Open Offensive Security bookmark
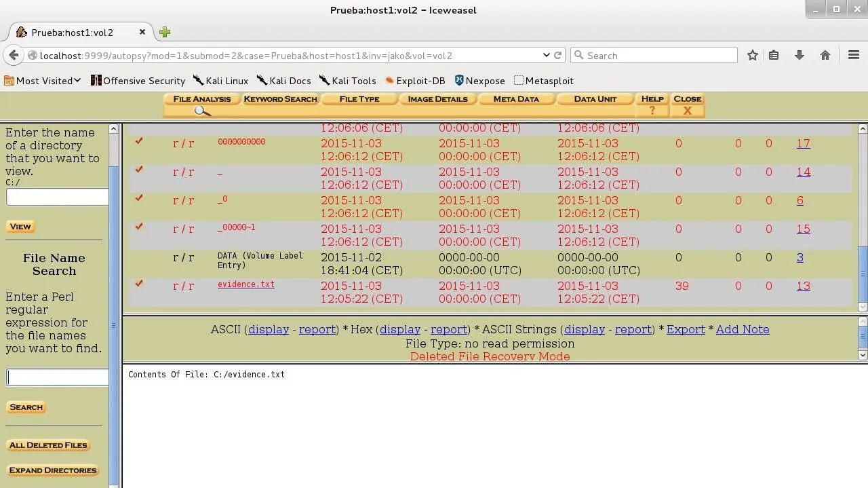 (x=138, y=80)
